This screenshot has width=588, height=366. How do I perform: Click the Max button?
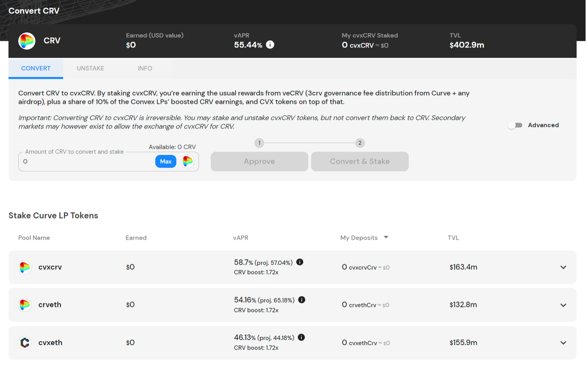click(166, 162)
